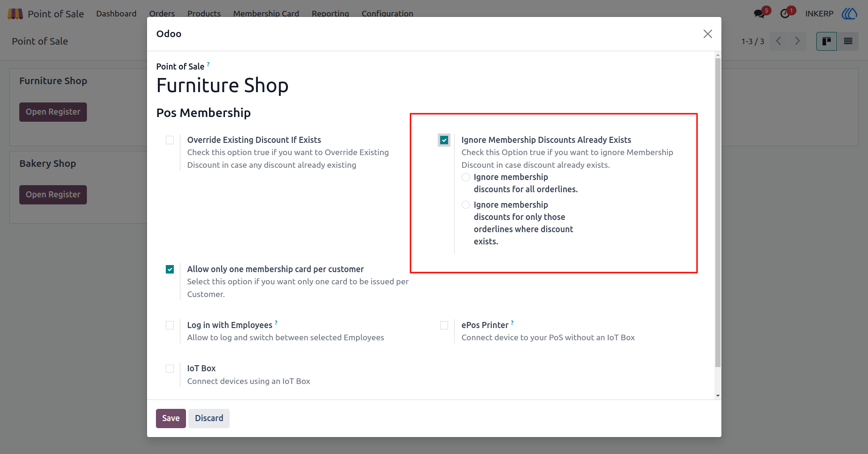The image size is (868, 454).
Task: Open Register for Bakery Shop
Action: point(53,195)
